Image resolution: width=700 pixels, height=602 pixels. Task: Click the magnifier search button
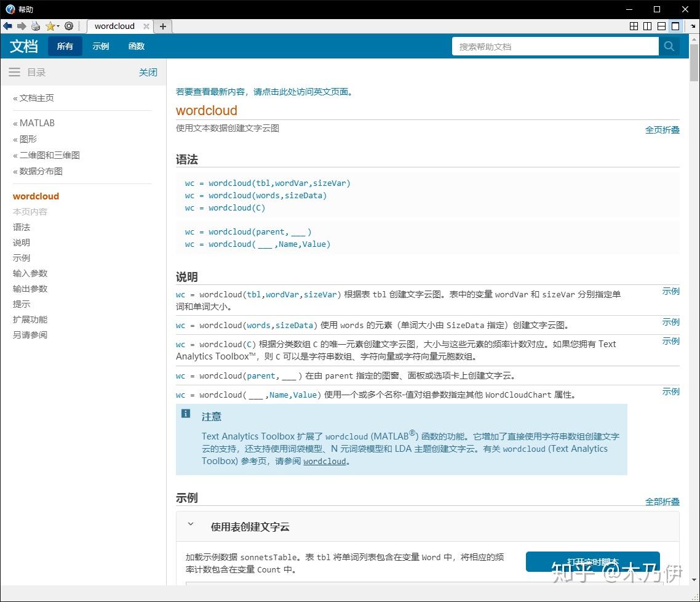pos(669,46)
